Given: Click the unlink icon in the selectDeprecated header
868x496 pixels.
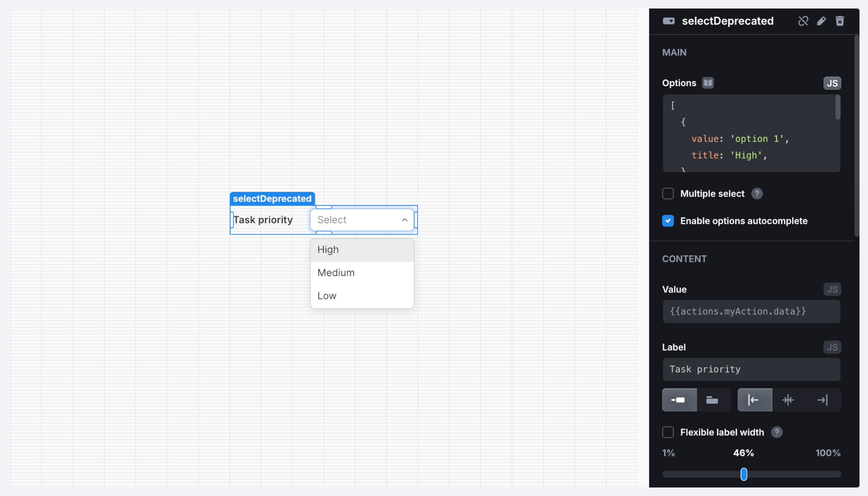Looking at the screenshot, I should coord(803,21).
